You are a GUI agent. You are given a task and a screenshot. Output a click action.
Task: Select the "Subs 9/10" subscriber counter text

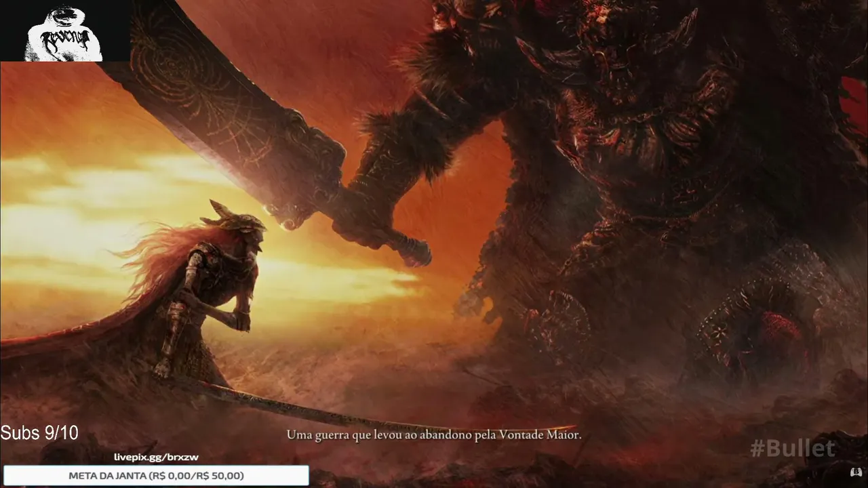39,432
